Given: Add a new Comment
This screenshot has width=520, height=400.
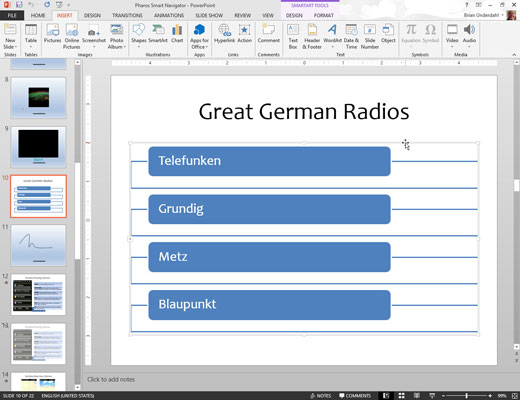Looking at the screenshot, I should click(268, 34).
